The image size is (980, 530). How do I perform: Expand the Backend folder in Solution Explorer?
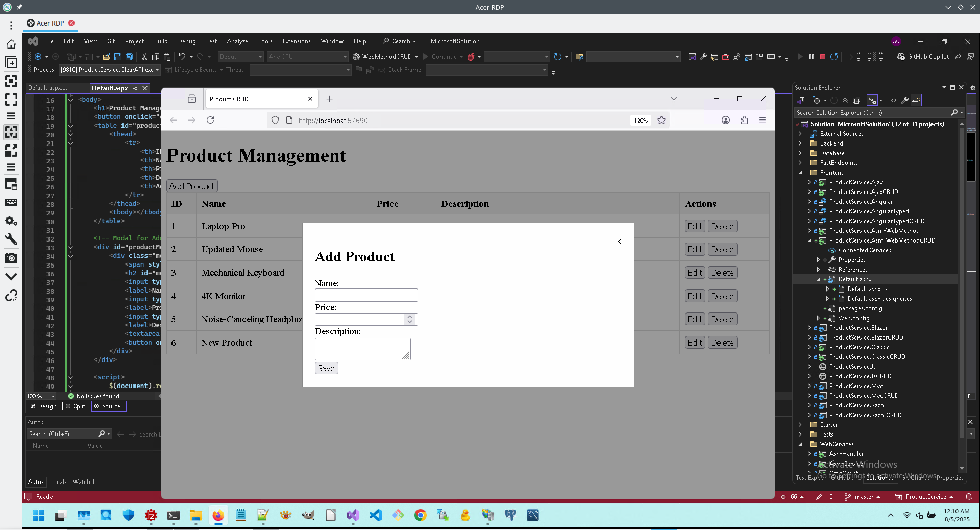pos(800,143)
